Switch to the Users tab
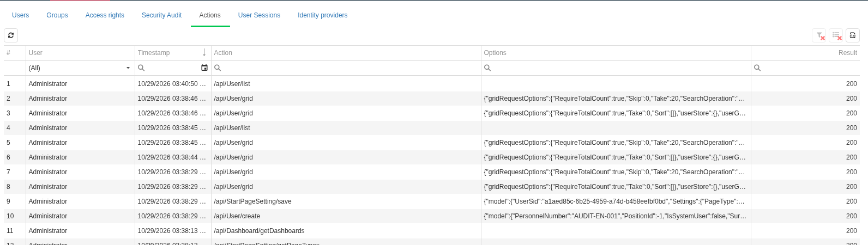 (21, 15)
